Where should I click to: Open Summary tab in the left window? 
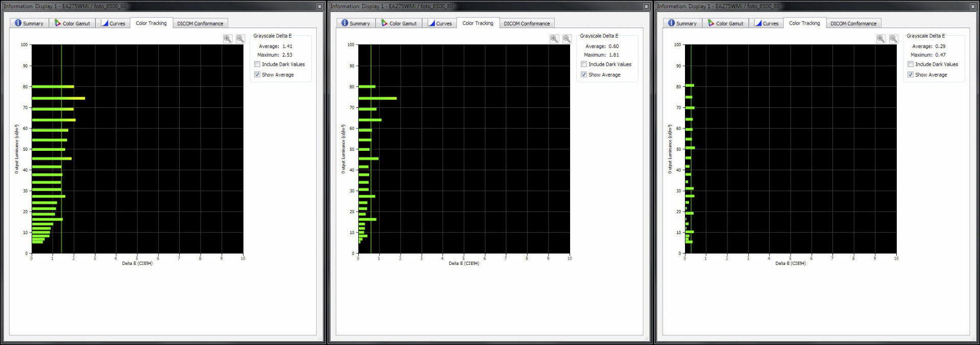(29, 24)
